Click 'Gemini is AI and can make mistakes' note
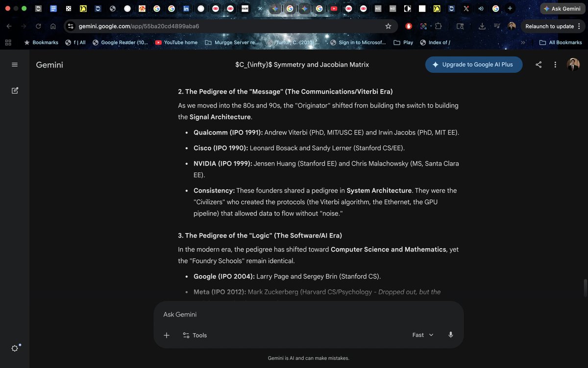588x368 pixels. tap(309, 358)
